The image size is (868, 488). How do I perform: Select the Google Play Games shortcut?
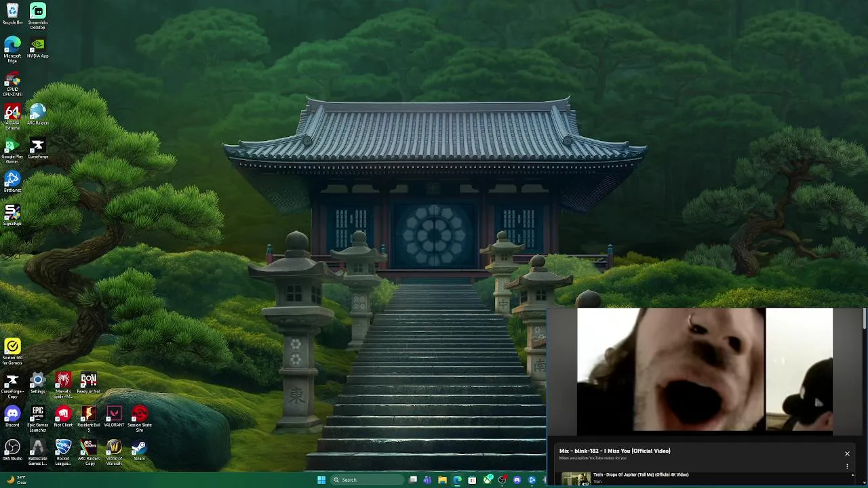[x=12, y=151]
